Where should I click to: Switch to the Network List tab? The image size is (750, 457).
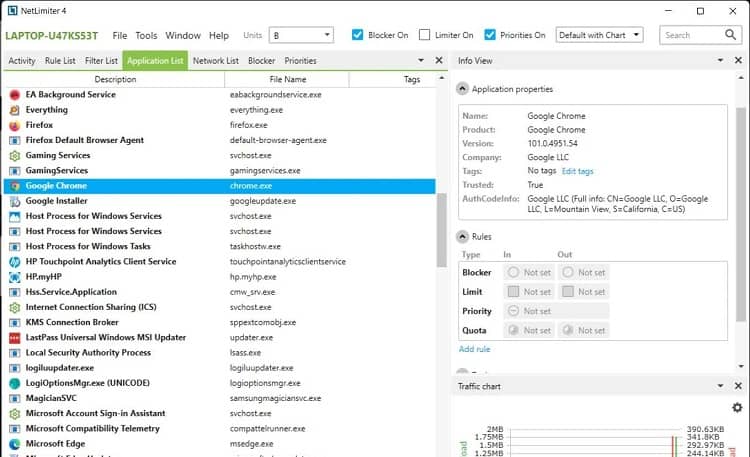click(215, 61)
